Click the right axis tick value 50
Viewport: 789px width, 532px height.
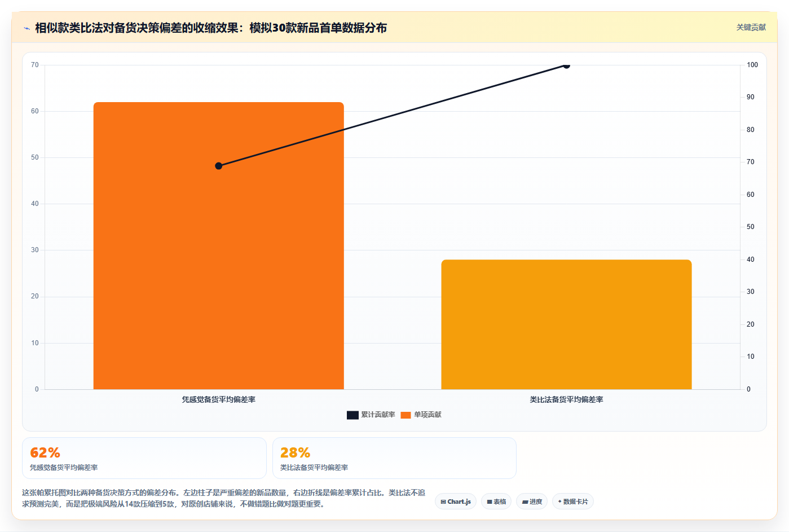750,227
